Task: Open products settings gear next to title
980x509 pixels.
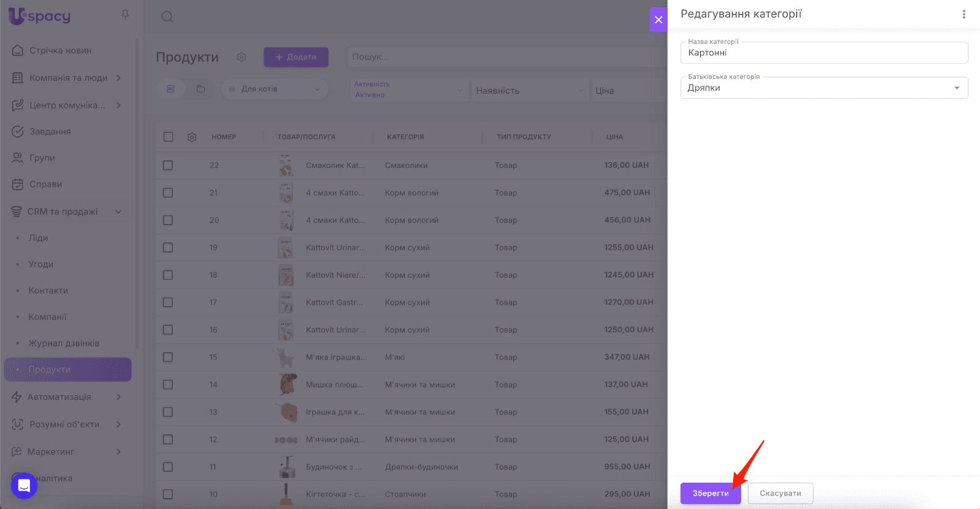Action: click(241, 57)
